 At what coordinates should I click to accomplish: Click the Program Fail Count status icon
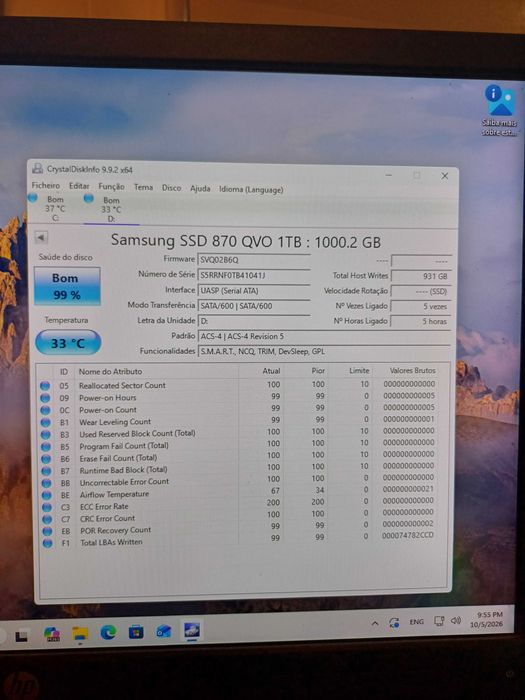[x=46, y=446]
